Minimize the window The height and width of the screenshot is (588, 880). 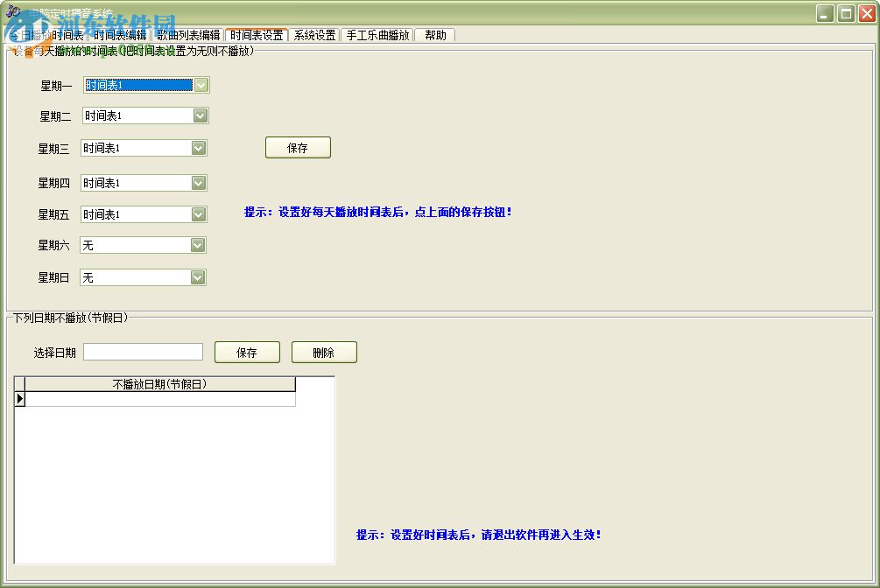825,13
